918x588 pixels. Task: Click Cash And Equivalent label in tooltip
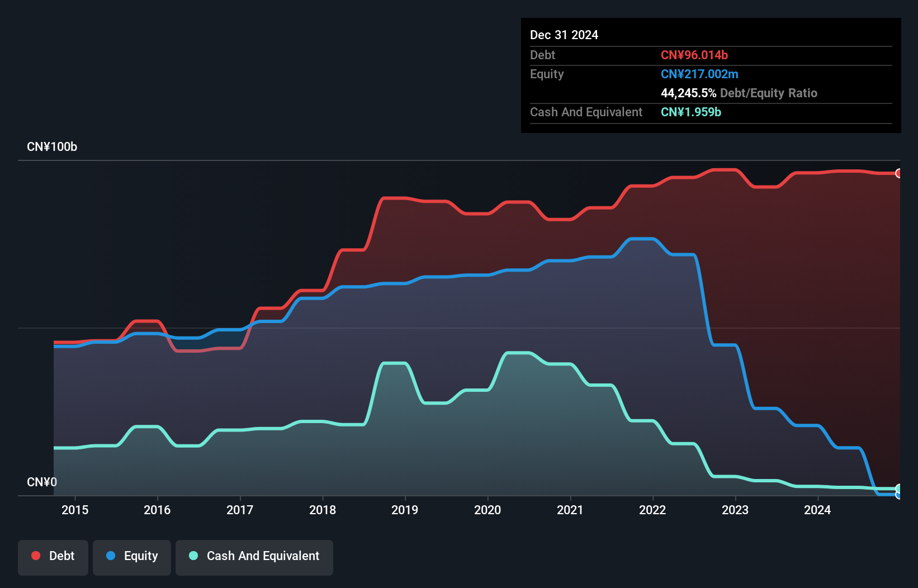tap(586, 112)
